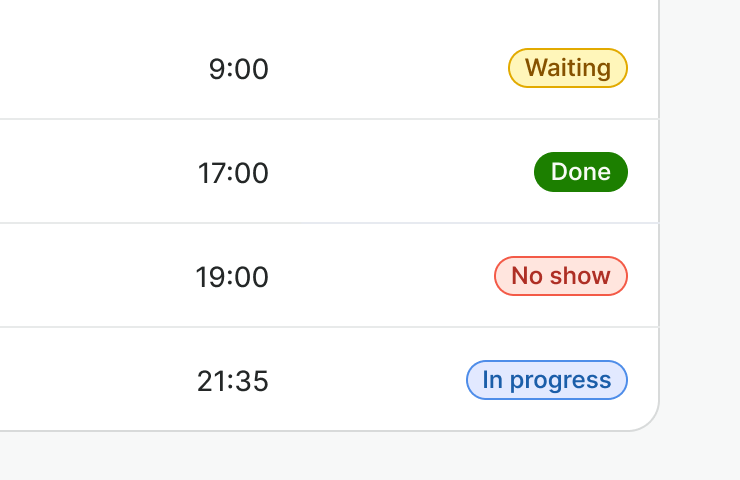Click blank space between 9:00 and Waiting
Screen dimensions: 740x480
tap(390, 69)
